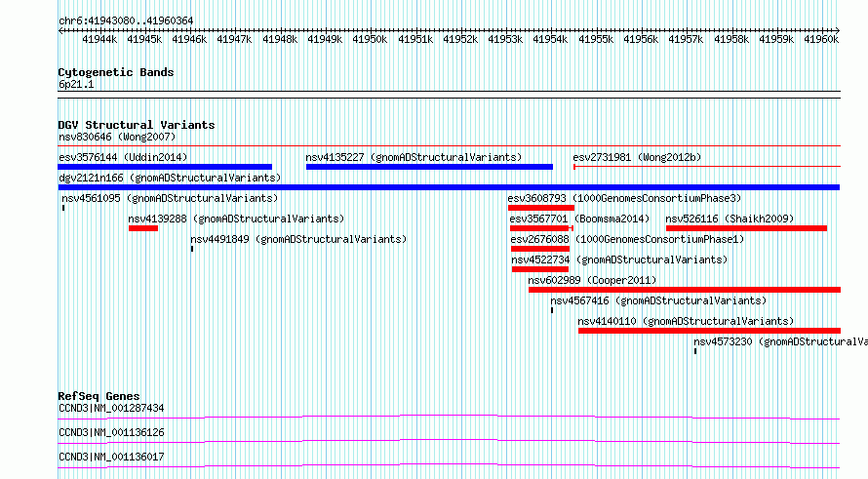Open the esv3576144 (Uddin2014) label
The width and height of the screenshot is (868, 479).
pos(123,157)
